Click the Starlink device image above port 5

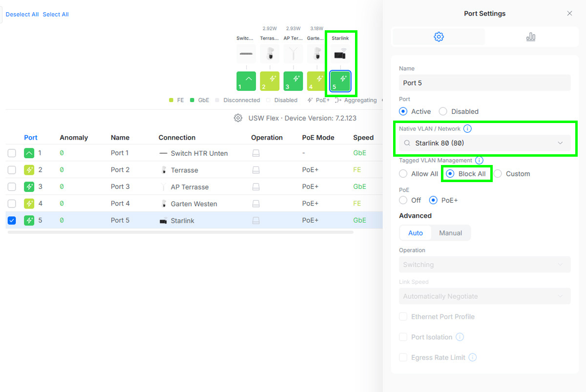340,55
